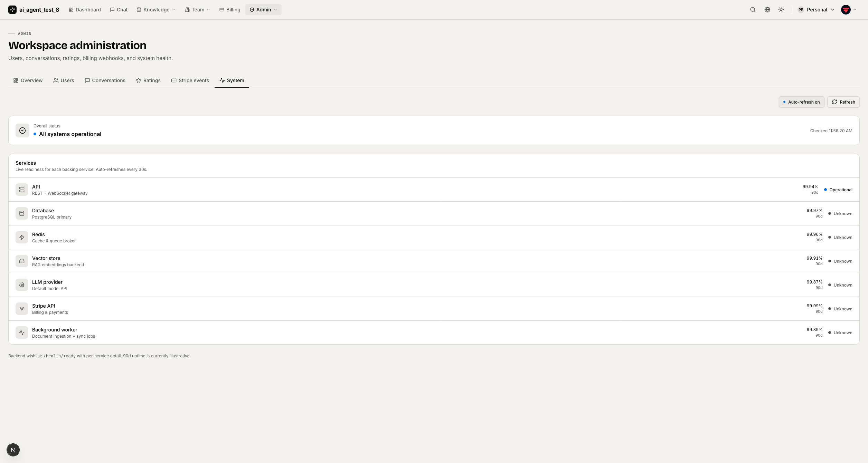
Task: Click the REST + WebSocket gateway description
Action: pos(60,193)
